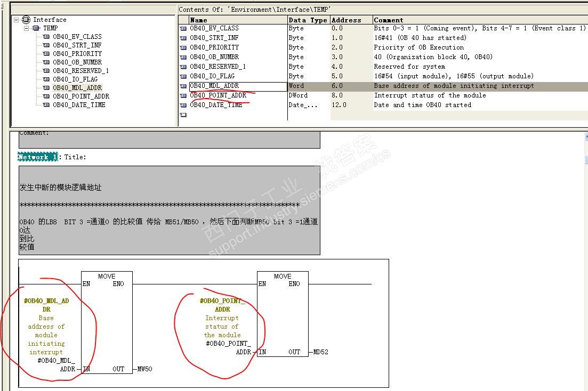Viewport: 588px width, 391px height.
Task: Select the second MOVE box outputting MD52
Action: (283, 314)
